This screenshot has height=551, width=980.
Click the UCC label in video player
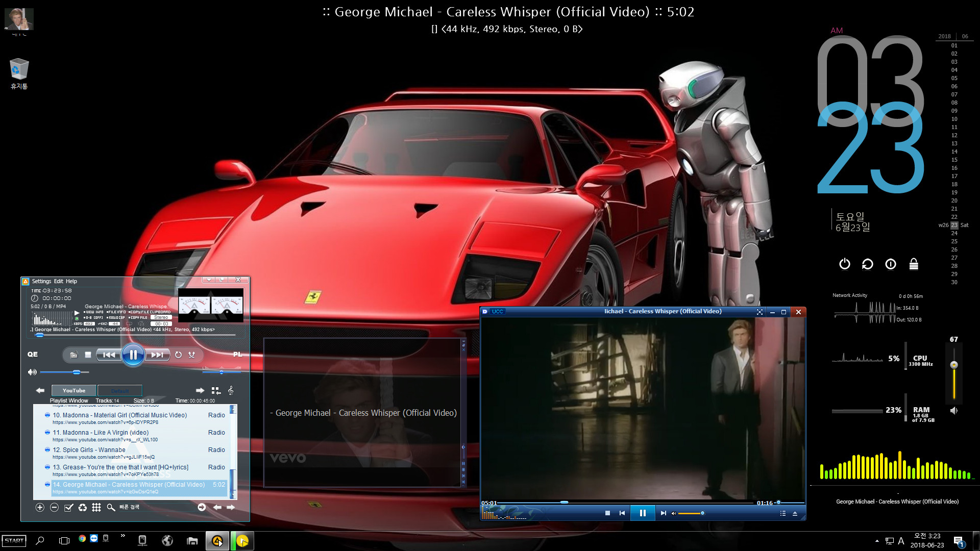pos(498,311)
